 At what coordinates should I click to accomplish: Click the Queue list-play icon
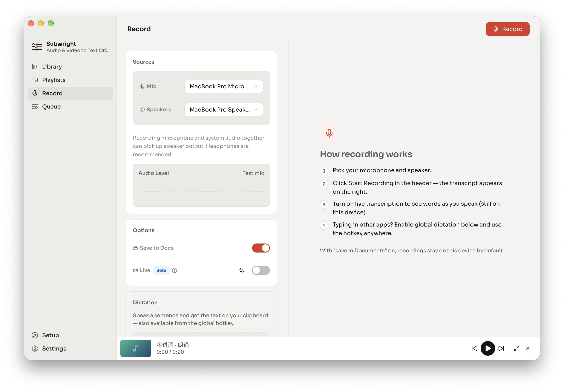(x=35, y=107)
